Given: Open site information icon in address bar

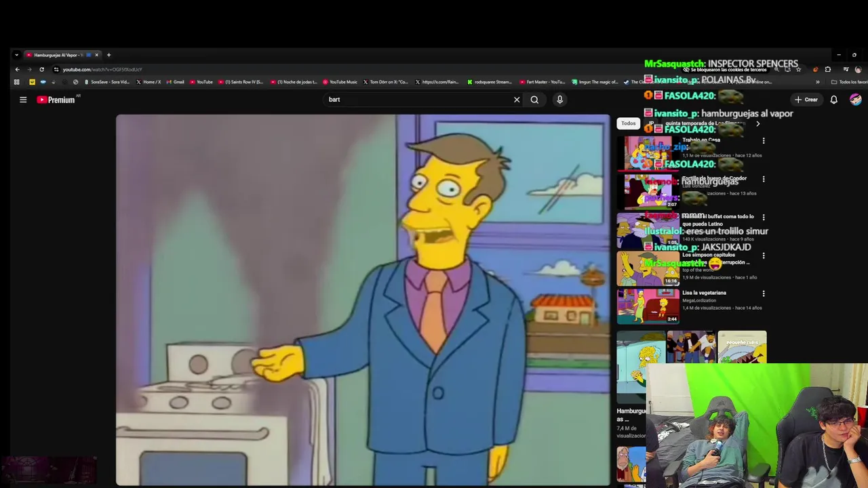Looking at the screenshot, I should 56,69.
